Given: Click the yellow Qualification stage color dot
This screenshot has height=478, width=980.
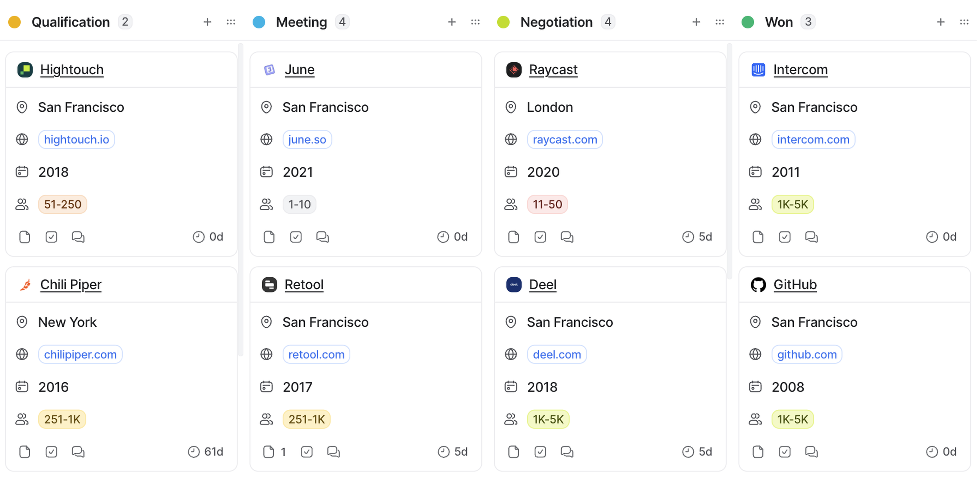Looking at the screenshot, I should [x=15, y=22].
